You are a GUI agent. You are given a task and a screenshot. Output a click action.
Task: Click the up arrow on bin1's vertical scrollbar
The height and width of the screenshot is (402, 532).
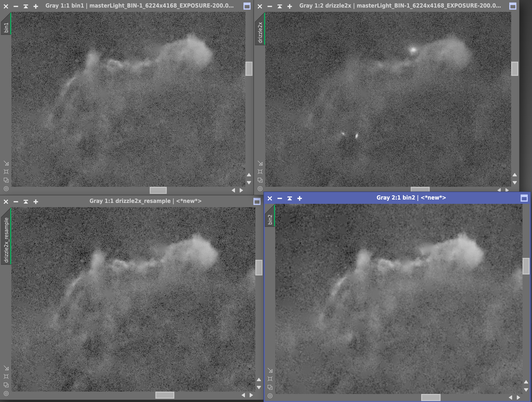pyautogui.click(x=249, y=175)
